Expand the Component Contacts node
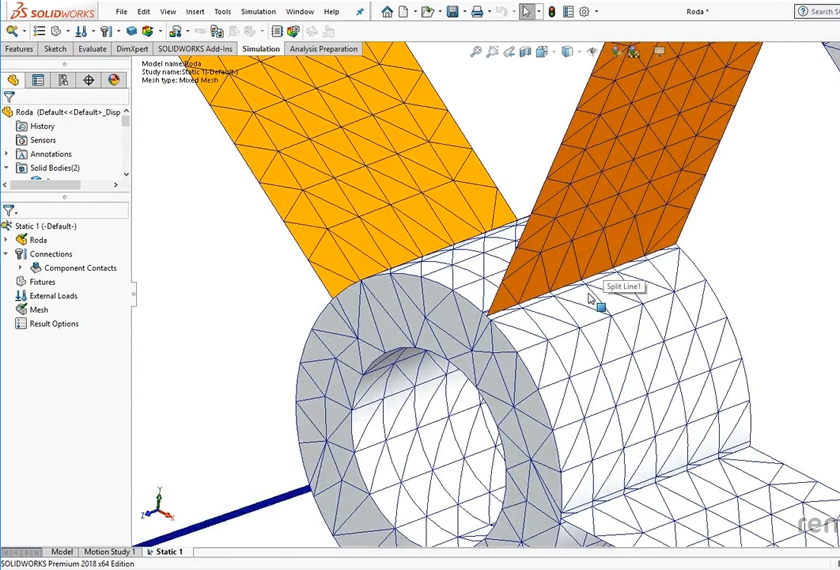This screenshot has width=840, height=570. point(20,268)
